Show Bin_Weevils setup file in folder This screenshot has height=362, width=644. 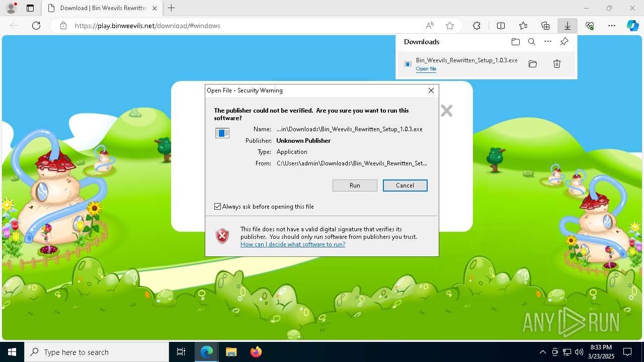(x=533, y=64)
